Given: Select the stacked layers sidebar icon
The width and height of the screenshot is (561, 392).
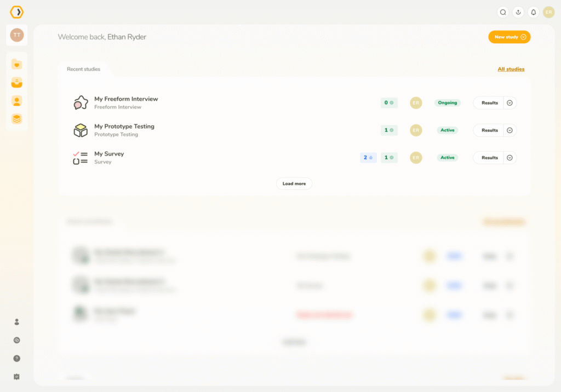Looking at the screenshot, I should (x=17, y=119).
